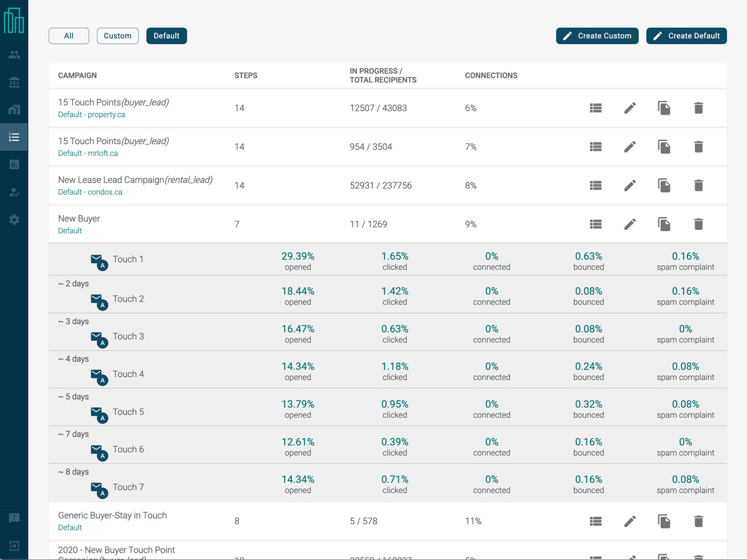Open the settings gear in the sidebar

coord(14,220)
